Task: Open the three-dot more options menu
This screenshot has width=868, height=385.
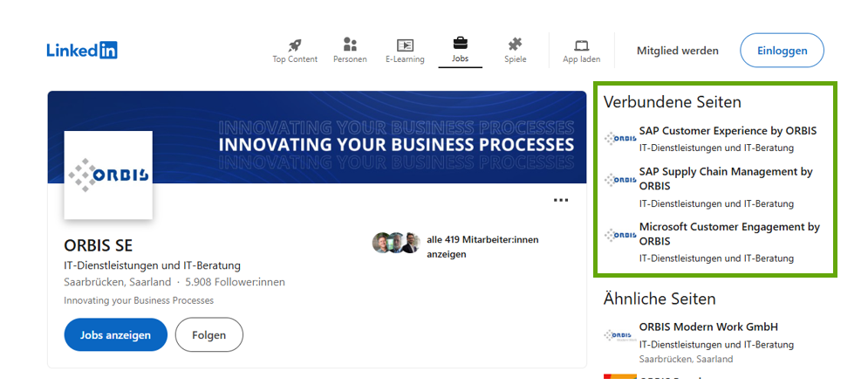Action: 561,200
